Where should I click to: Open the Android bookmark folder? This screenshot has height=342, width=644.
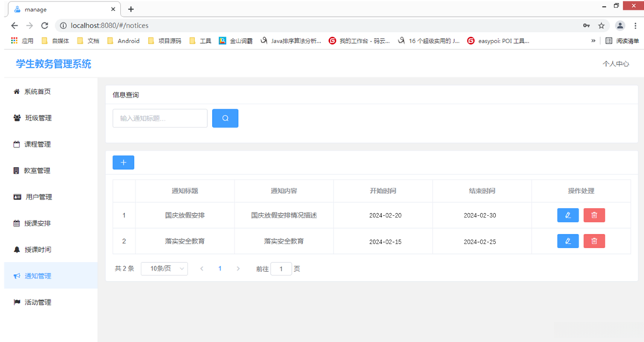tap(124, 41)
